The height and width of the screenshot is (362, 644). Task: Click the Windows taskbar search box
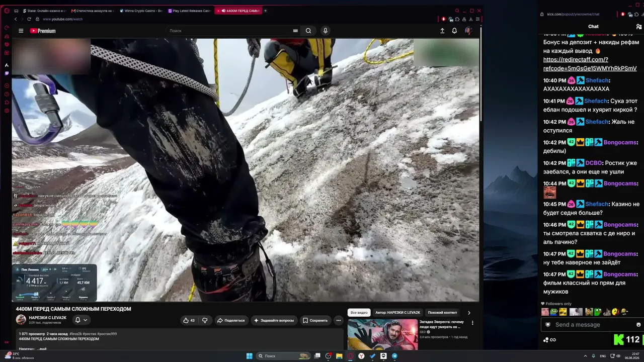pyautogui.click(x=283, y=356)
